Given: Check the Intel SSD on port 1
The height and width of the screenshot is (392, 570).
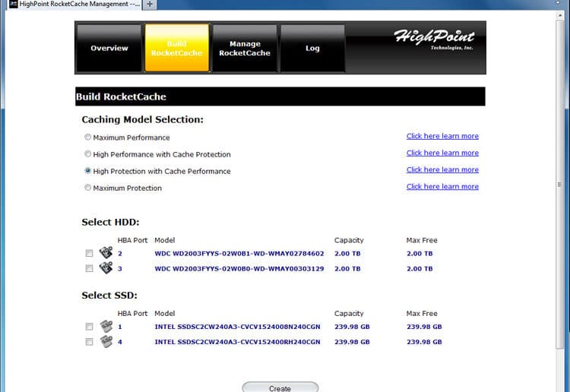Looking at the screenshot, I should (x=89, y=327).
